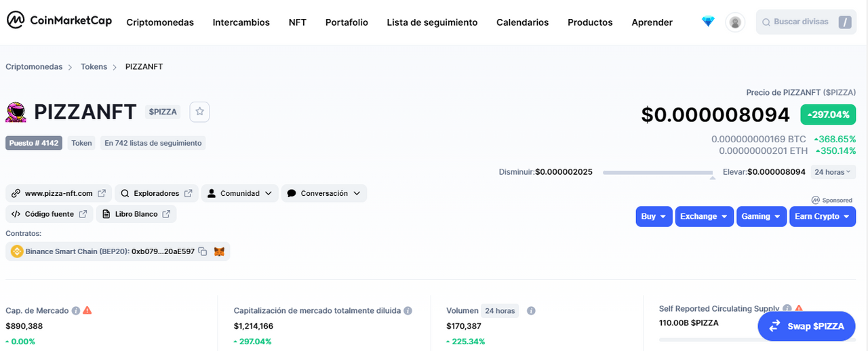The height and width of the screenshot is (351, 868).
Task: Click the price $0.000008094
Action: [x=715, y=115]
